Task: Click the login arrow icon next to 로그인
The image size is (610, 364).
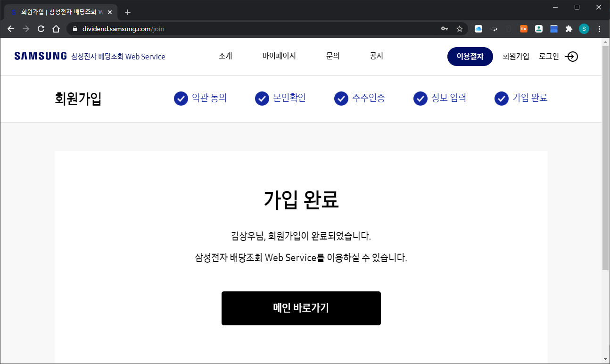Action: point(571,57)
